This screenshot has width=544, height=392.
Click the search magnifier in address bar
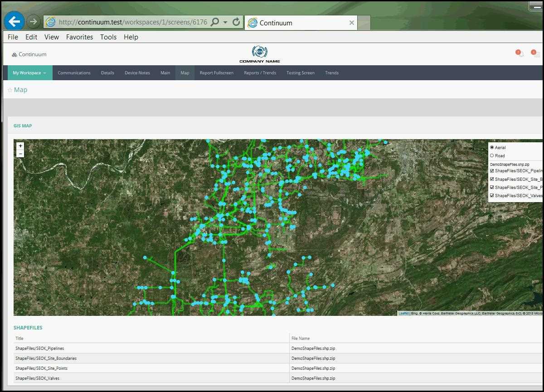click(x=215, y=22)
